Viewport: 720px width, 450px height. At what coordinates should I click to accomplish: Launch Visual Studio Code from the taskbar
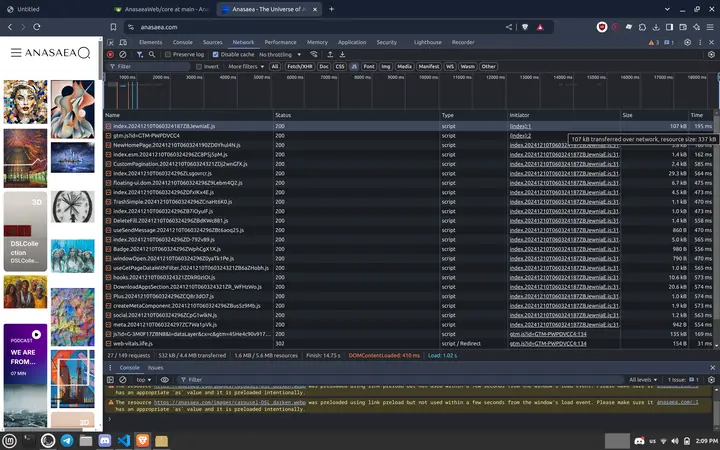[x=124, y=440]
